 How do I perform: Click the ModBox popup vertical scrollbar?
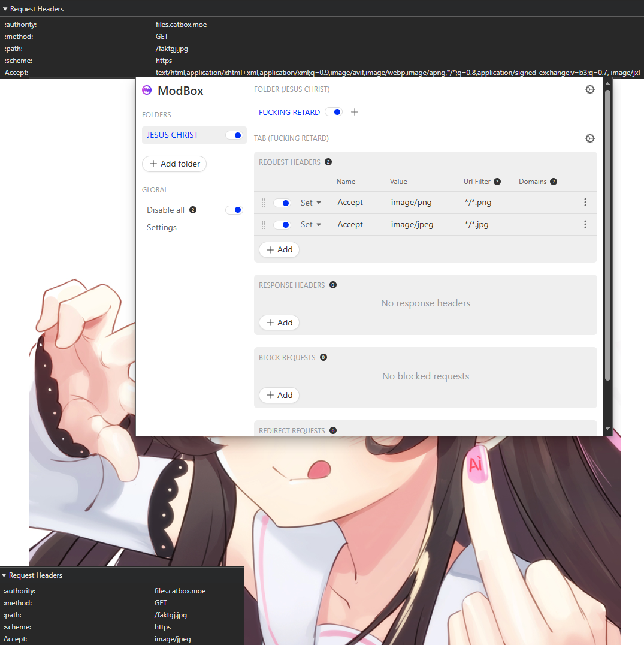pos(608,234)
